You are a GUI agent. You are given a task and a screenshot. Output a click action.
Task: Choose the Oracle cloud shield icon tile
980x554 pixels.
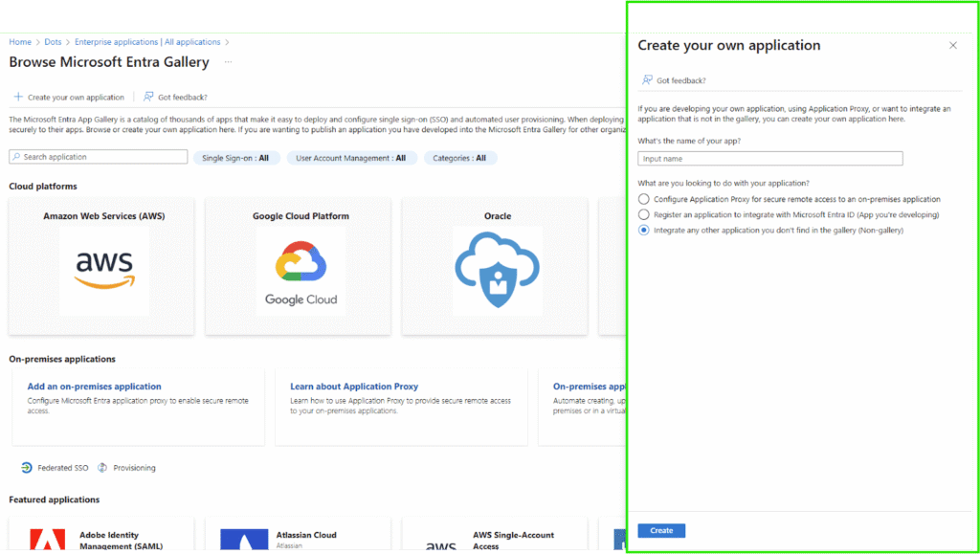coord(497,271)
